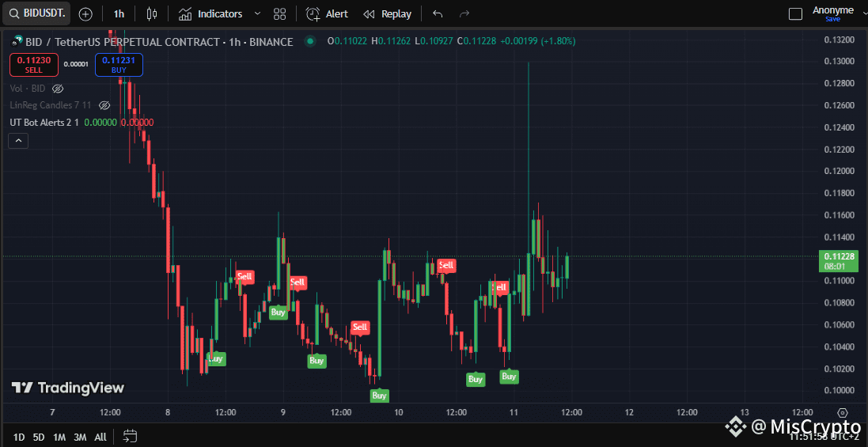Click the 0.10000 price scale label
This screenshot has width=868, height=447.
coord(838,391)
